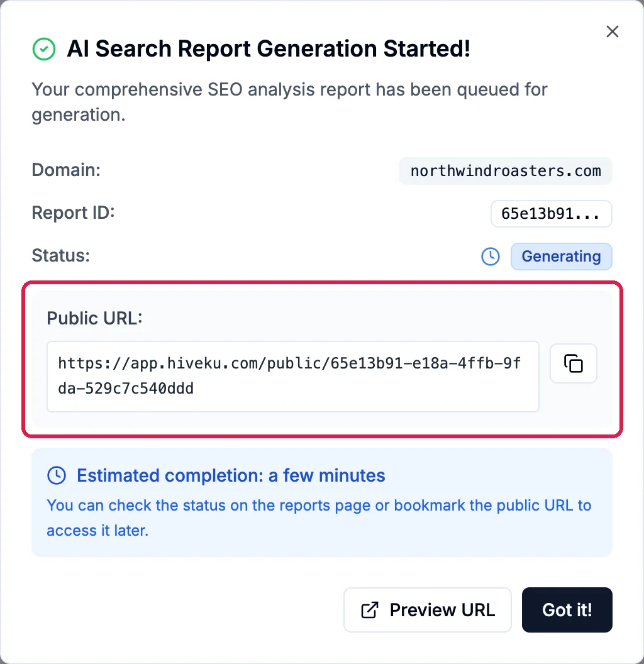Image resolution: width=644 pixels, height=664 pixels.
Task: Click the Preview URL button
Action: click(x=428, y=610)
